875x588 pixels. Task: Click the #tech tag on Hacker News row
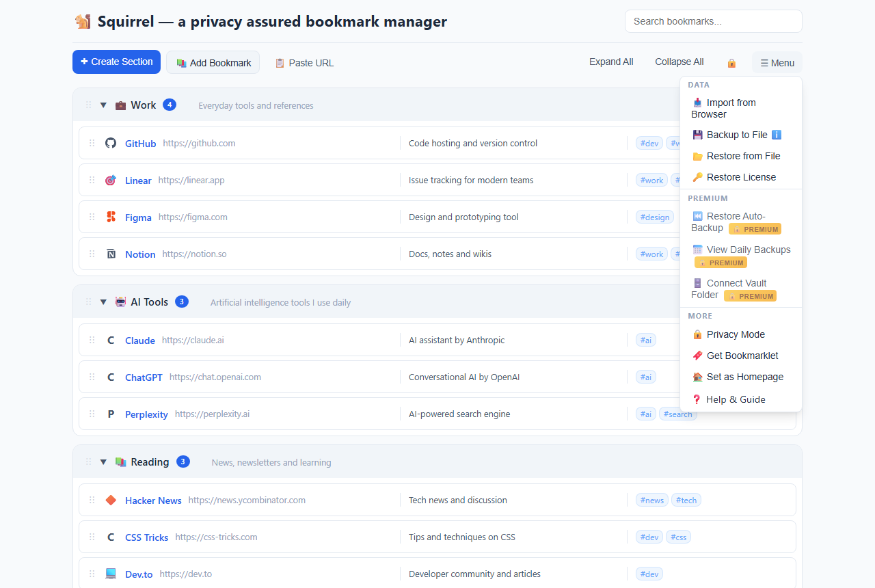(x=686, y=500)
